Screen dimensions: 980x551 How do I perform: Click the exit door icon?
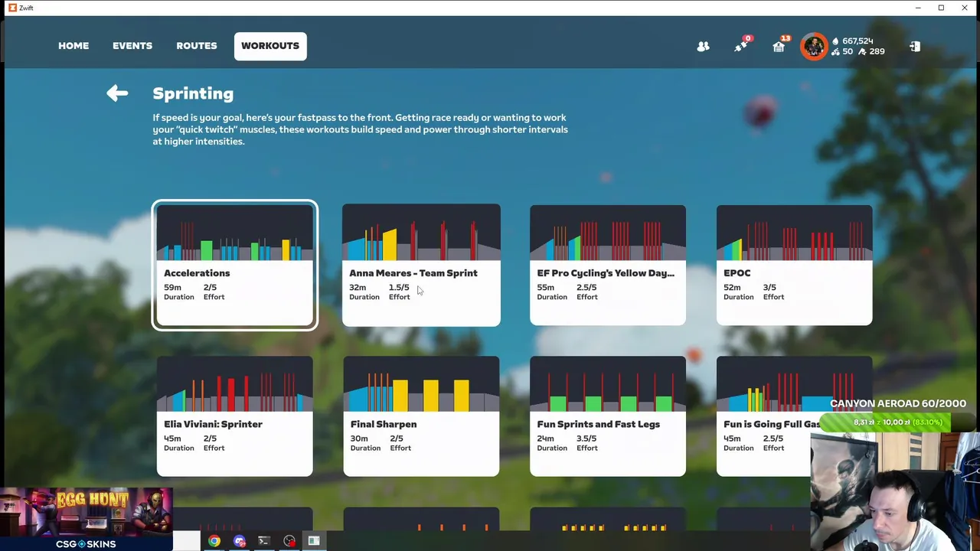pyautogui.click(x=914, y=47)
